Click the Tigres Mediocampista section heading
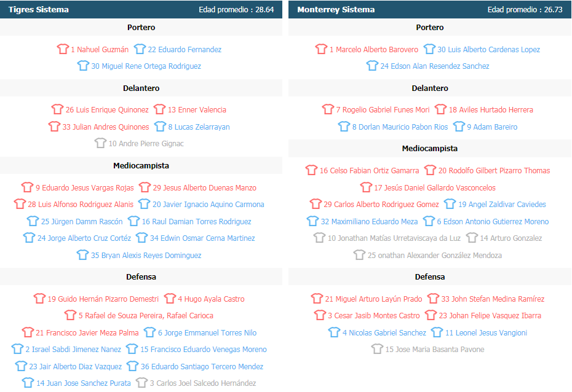The image size is (572, 392). (x=141, y=166)
